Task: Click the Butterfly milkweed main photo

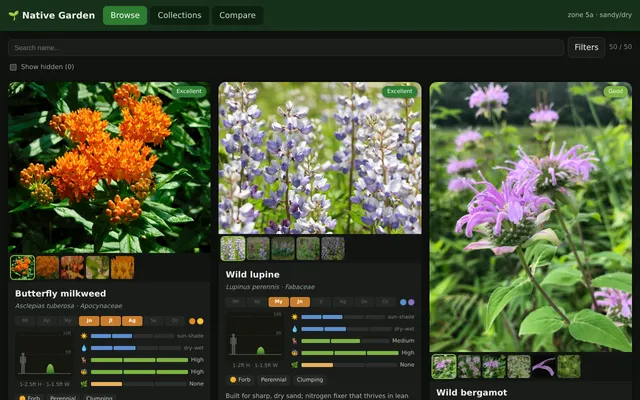Action: [109, 167]
